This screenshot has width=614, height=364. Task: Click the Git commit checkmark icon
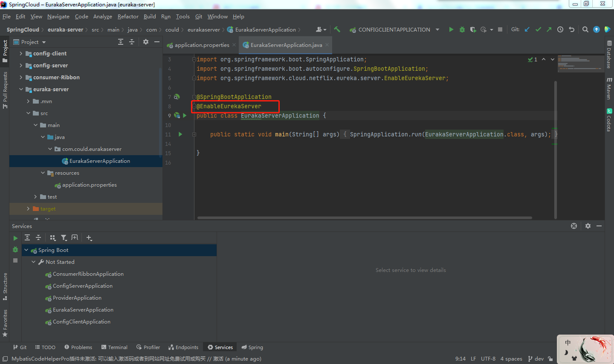coord(538,29)
